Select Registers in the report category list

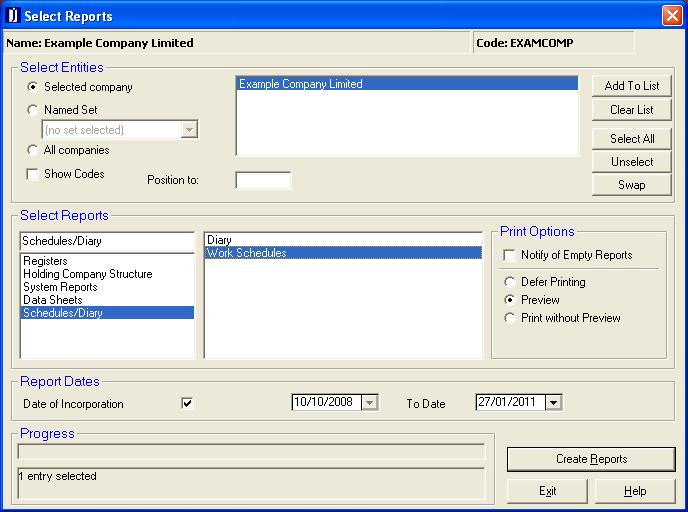107,261
